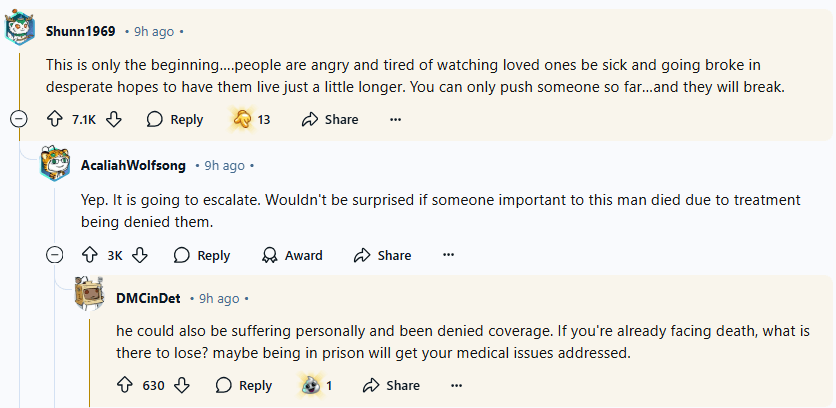
Task: Click the gold award icon on Shunn1969's comment
Action: tap(241, 119)
